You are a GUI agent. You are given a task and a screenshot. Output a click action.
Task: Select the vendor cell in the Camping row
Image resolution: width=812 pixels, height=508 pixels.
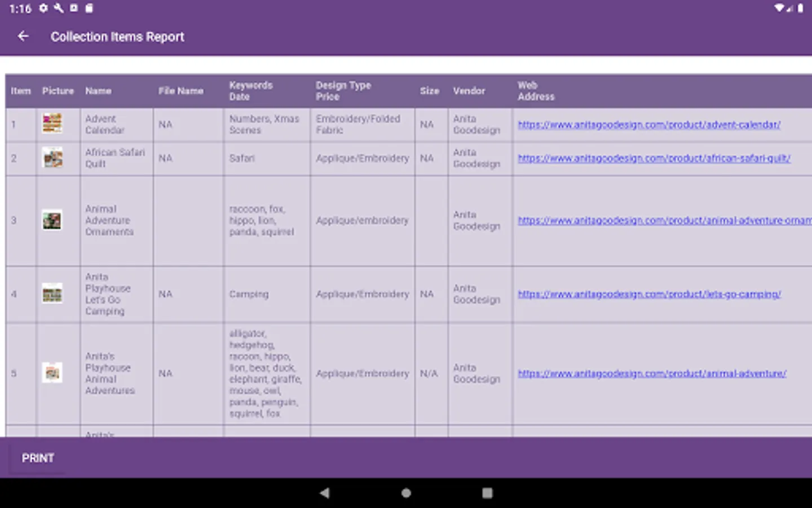click(x=480, y=294)
